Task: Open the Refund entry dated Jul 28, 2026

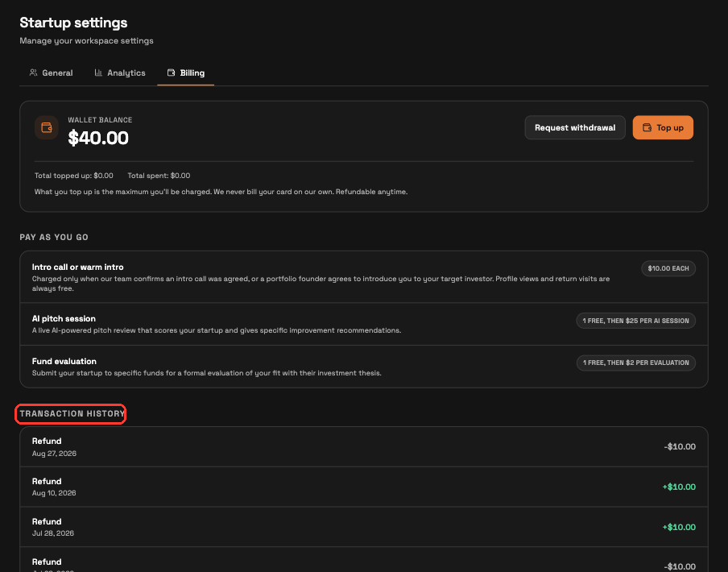Action: click(x=364, y=527)
